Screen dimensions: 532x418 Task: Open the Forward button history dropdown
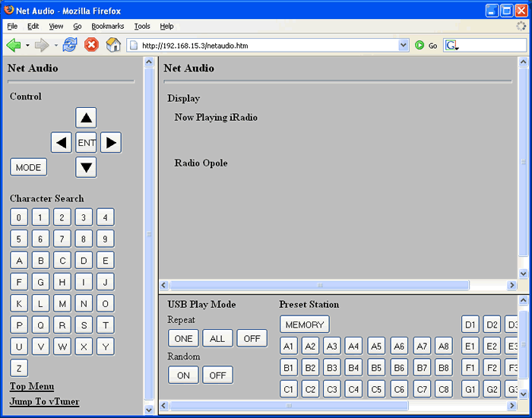pyautogui.click(x=55, y=46)
